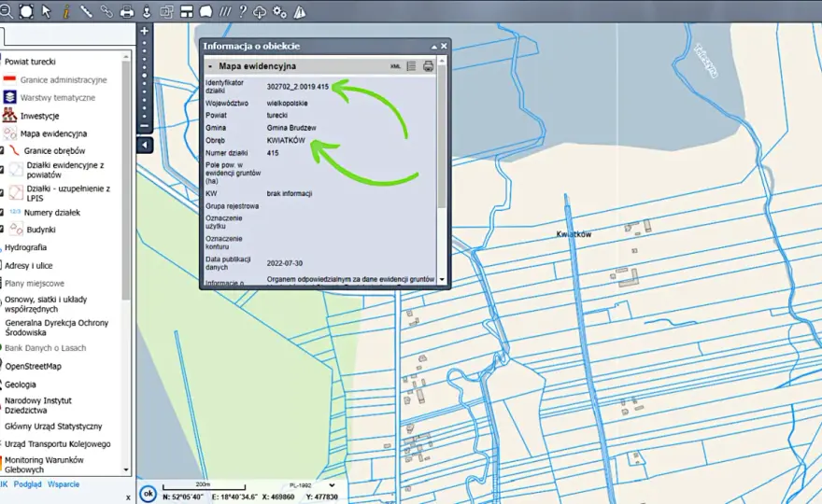The image size is (822, 504).
Task: Collapse the Mapa ewidencyjna info section
Action: point(210,66)
